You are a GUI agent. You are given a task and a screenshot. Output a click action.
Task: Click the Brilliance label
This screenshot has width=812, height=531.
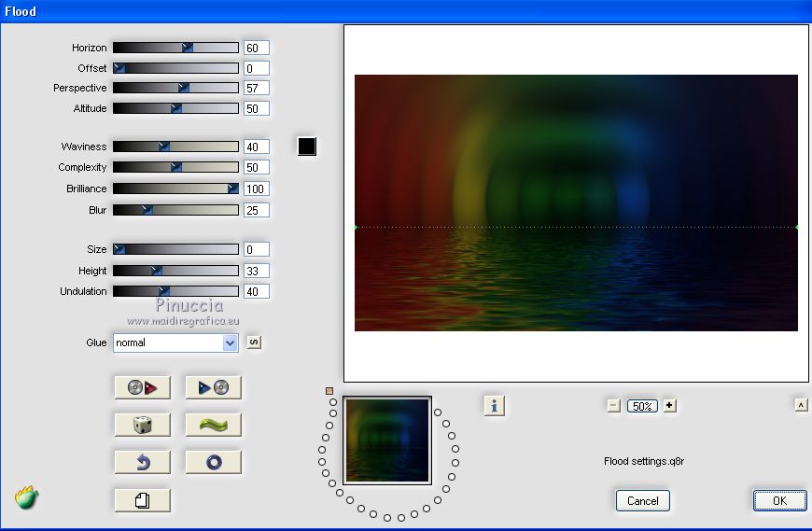pos(87,189)
